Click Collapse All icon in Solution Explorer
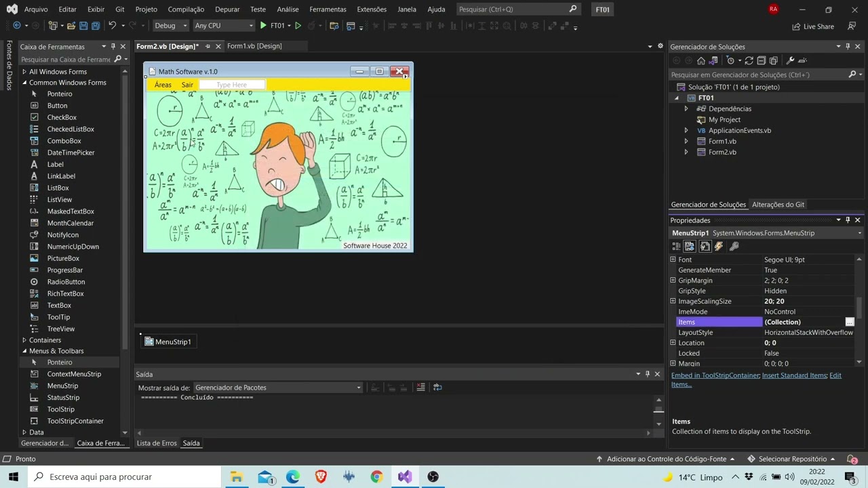Viewport: 868px width, 488px height. (762, 60)
